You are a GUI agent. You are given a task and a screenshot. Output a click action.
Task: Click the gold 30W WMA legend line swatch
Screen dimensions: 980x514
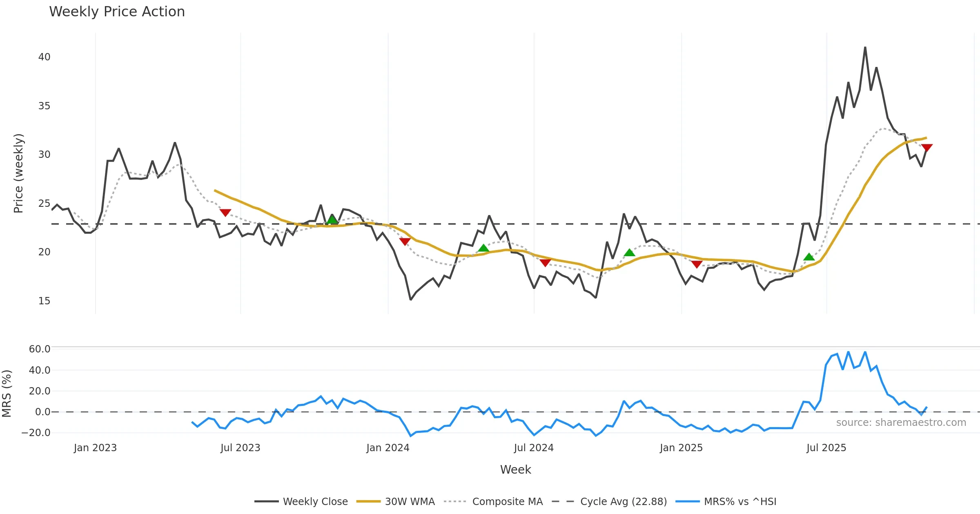point(368,501)
